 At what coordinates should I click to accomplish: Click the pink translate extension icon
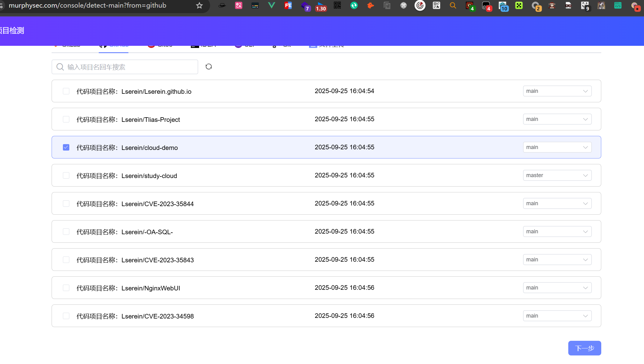click(x=238, y=5)
